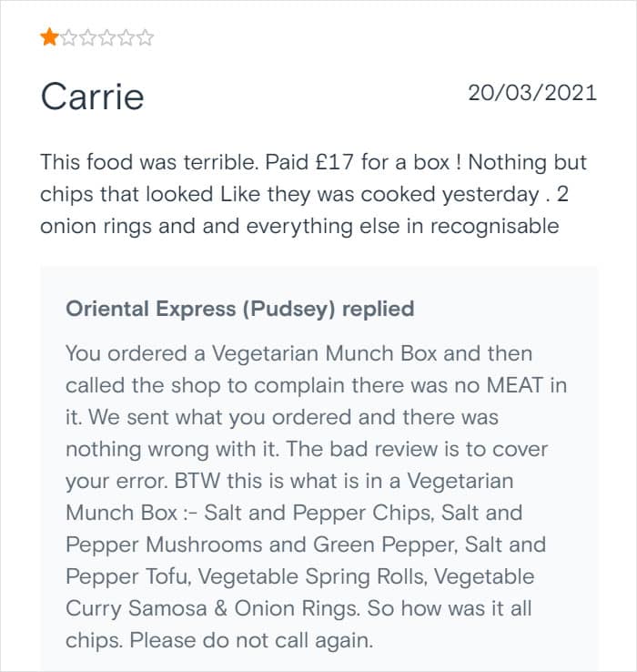Click the text 'Paid £17 for a box'
Viewport: 637px width, 672px height.
coord(358,162)
